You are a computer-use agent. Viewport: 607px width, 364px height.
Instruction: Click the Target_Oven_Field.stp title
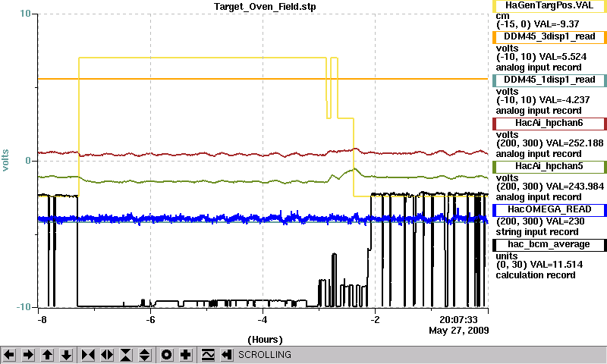coord(265,7)
